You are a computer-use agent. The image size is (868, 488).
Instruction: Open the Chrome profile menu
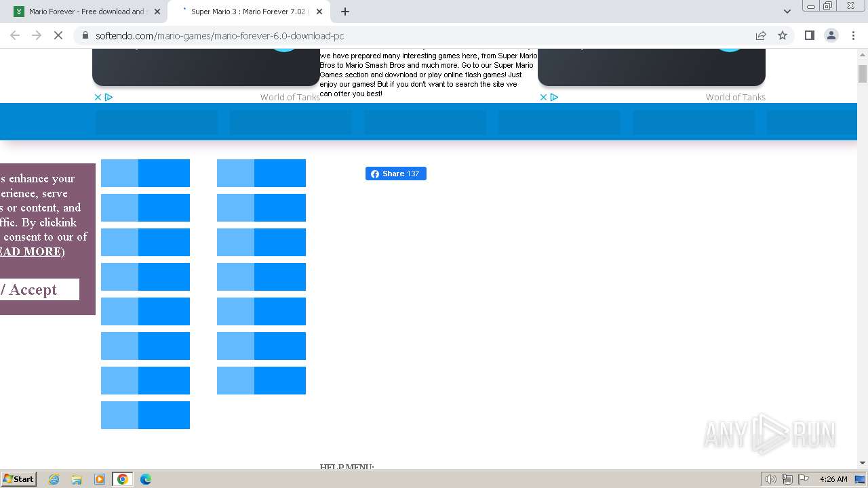831,35
